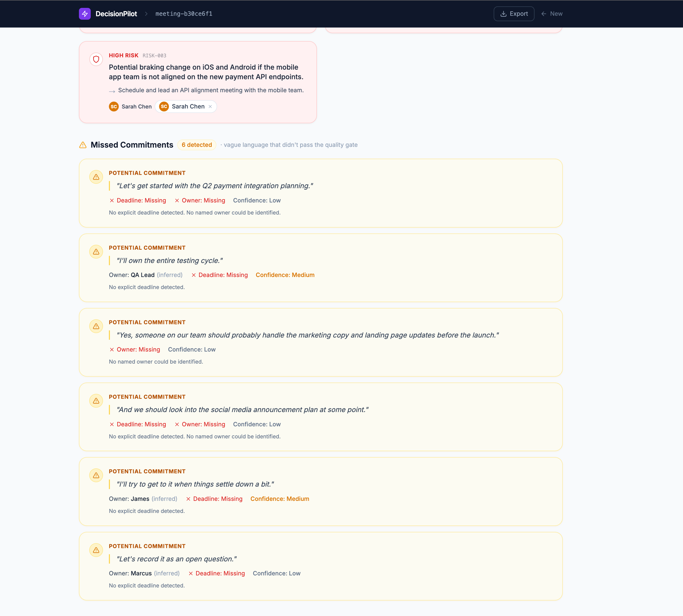Click the 6 detected badge
The width and height of the screenshot is (683, 616).
(196, 145)
